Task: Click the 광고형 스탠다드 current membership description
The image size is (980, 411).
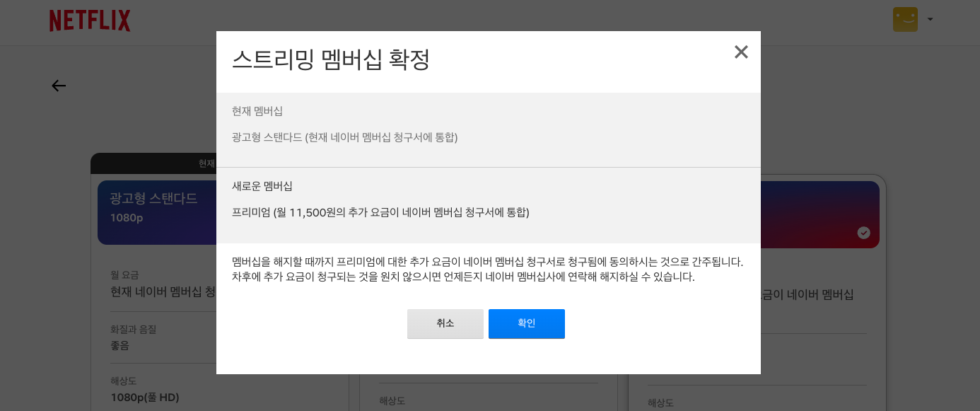Action: point(345,137)
